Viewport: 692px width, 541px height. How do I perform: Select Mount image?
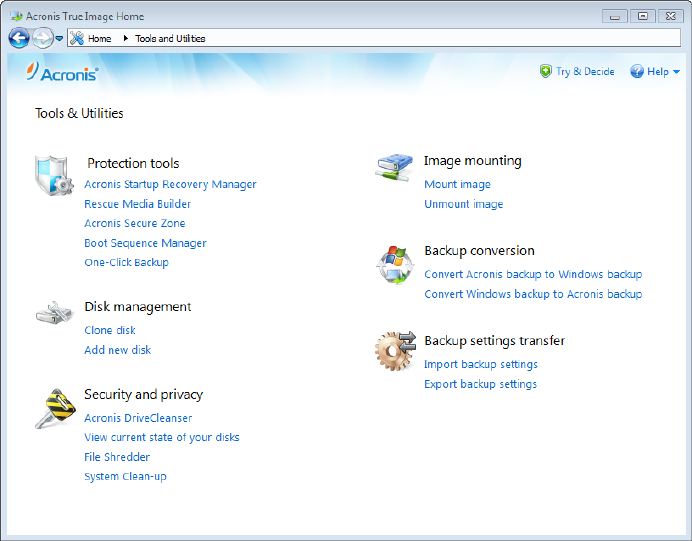click(x=457, y=184)
